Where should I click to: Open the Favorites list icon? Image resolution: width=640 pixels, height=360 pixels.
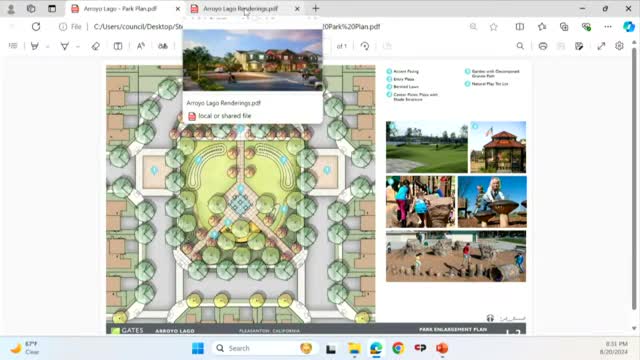[x=542, y=27]
